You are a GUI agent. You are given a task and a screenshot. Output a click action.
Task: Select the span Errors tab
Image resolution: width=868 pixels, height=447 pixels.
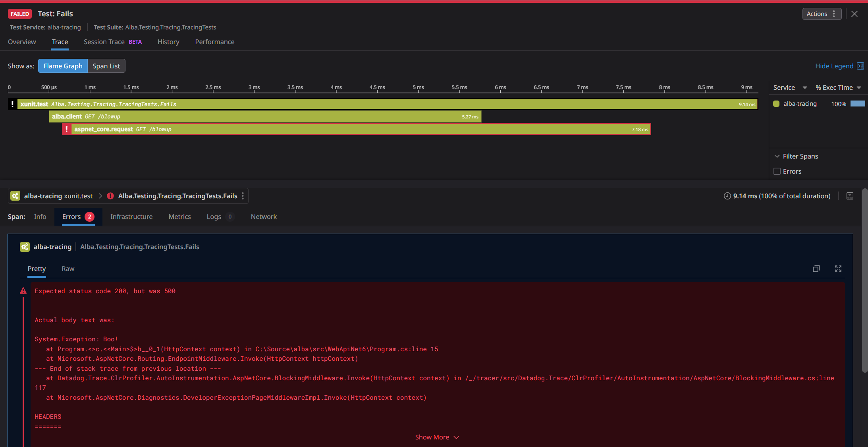78,217
